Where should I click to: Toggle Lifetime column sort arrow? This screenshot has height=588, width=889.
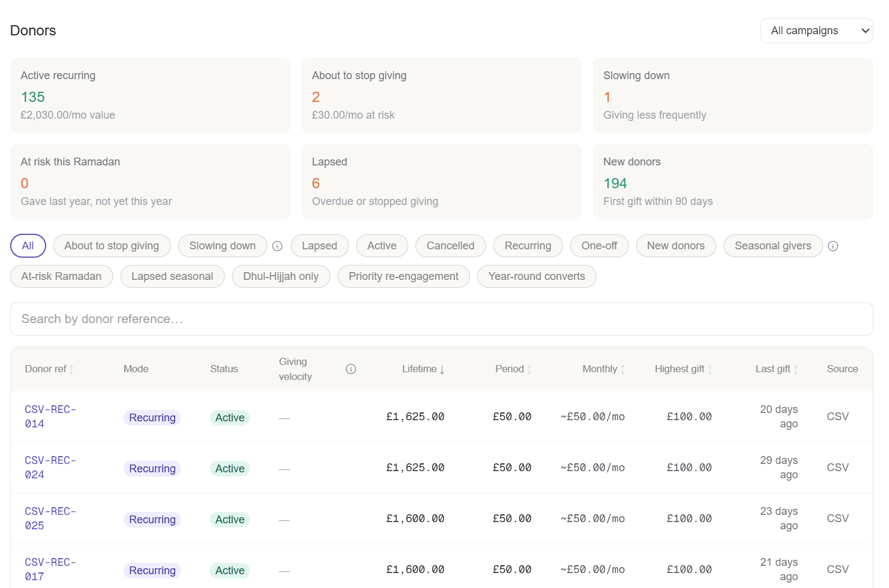coord(442,369)
